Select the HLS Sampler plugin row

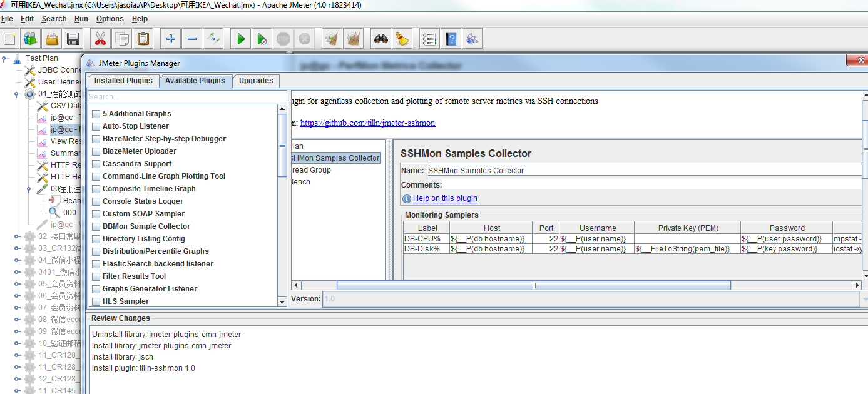125,301
